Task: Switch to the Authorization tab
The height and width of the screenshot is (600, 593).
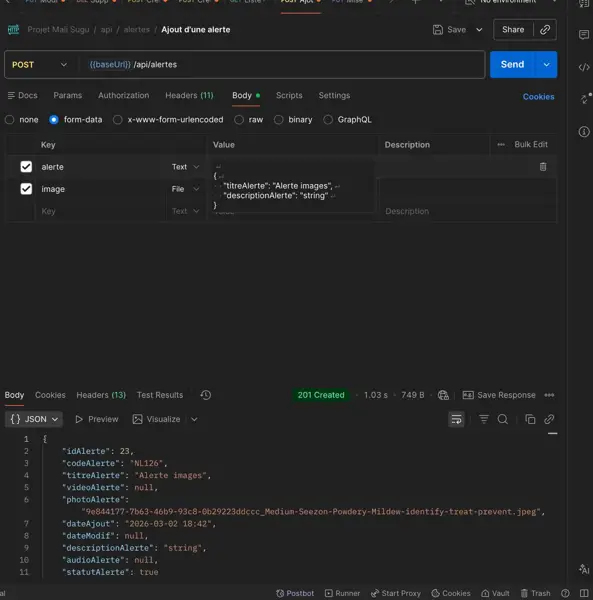Action: (x=124, y=96)
